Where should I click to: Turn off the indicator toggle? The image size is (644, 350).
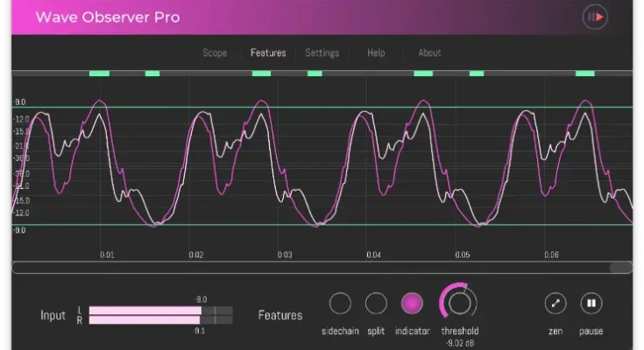412,304
